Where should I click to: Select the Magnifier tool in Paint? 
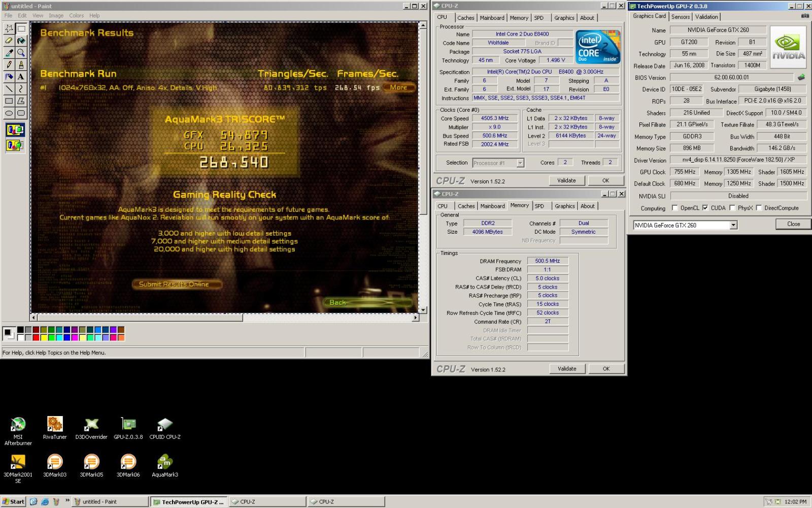[21, 53]
